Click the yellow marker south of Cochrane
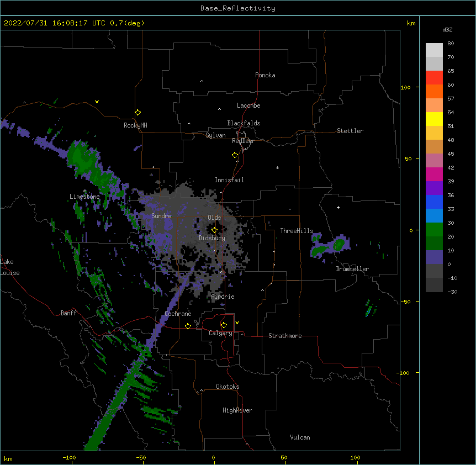476x465 pixels. click(x=188, y=326)
